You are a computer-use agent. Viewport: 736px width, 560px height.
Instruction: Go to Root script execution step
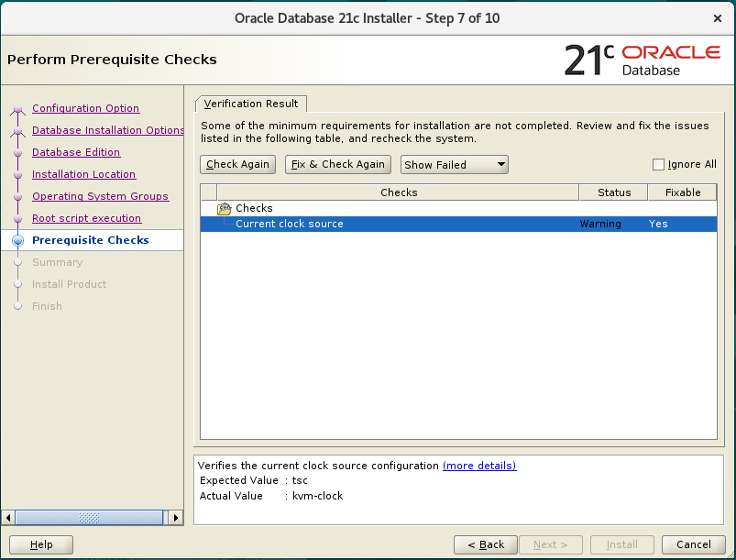[86, 219]
